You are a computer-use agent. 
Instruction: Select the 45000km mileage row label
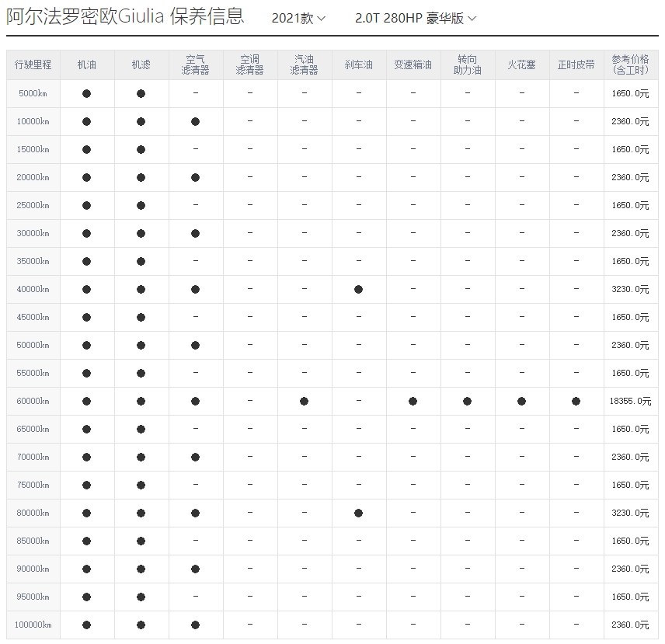33,318
